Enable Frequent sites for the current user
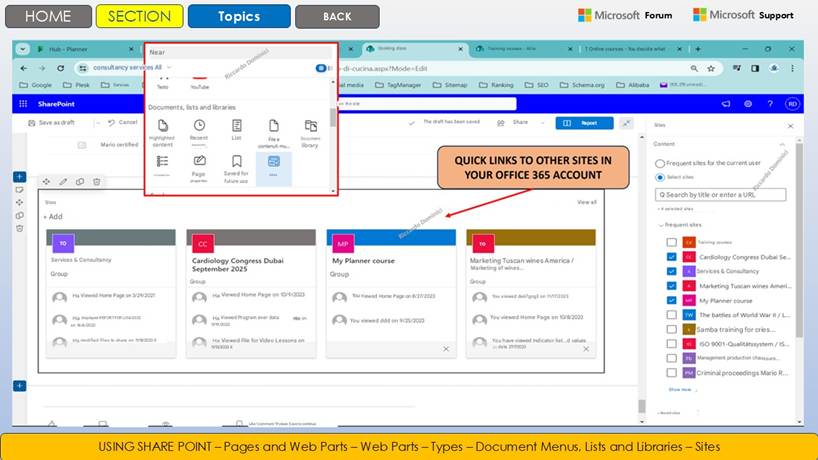 [660, 163]
